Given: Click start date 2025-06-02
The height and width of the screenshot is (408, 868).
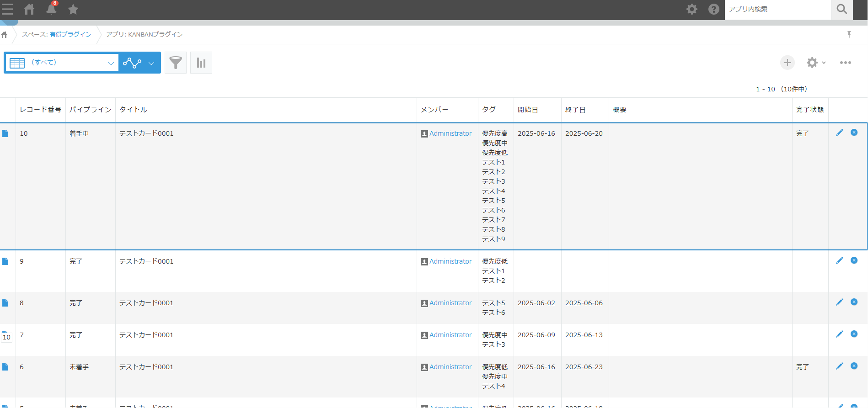Looking at the screenshot, I should pyautogui.click(x=536, y=303).
